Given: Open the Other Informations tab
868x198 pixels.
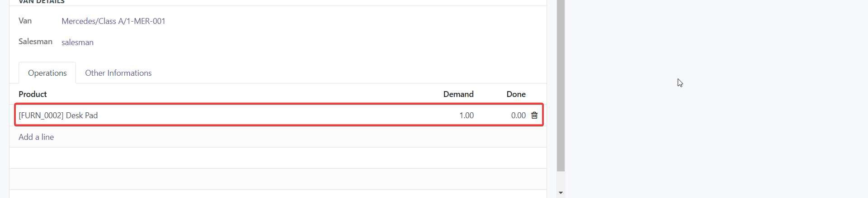Looking at the screenshot, I should [x=118, y=73].
